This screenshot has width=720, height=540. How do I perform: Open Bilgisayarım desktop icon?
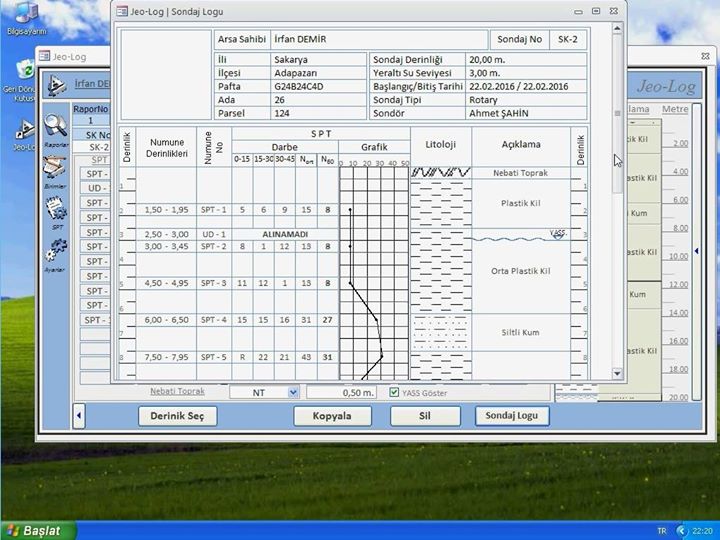pos(26,13)
